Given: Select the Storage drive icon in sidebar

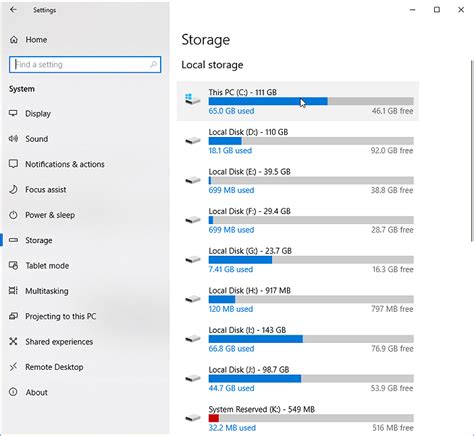Looking at the screenshot, I should [x=13, y=240].
